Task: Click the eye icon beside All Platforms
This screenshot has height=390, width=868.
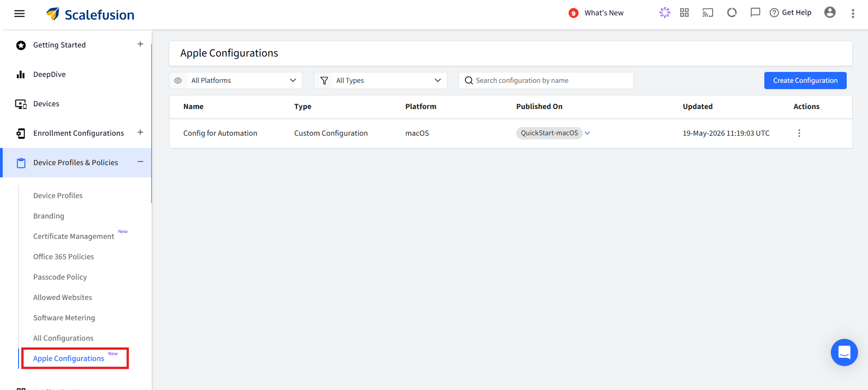Action: point(178,81)
